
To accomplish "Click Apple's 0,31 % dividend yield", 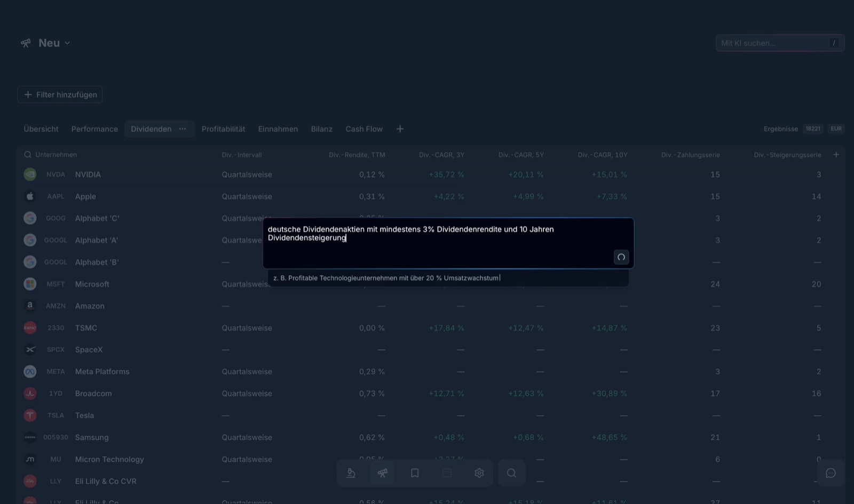I will point(372,196).
